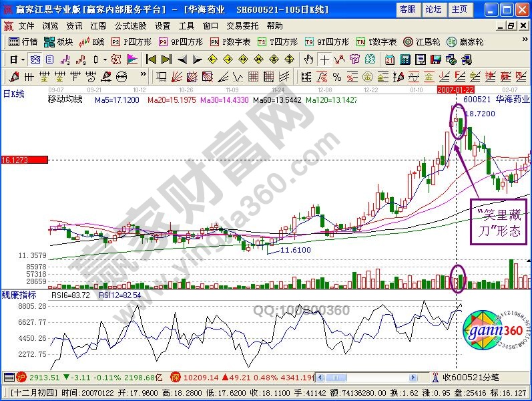Click the highlighted 2007-01-22 date marker
The width and height of the screenshot is (532, 401).
[x=456, y=90]
